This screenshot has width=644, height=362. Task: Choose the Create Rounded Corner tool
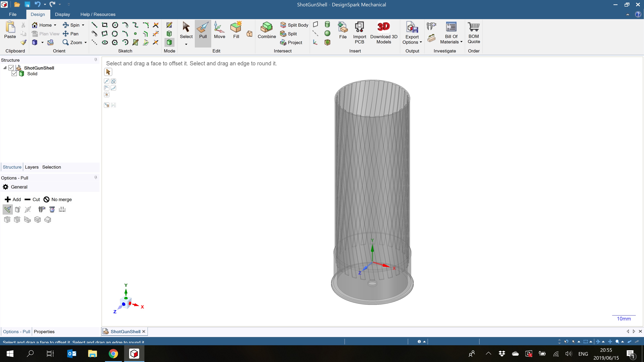click(146, 25)
